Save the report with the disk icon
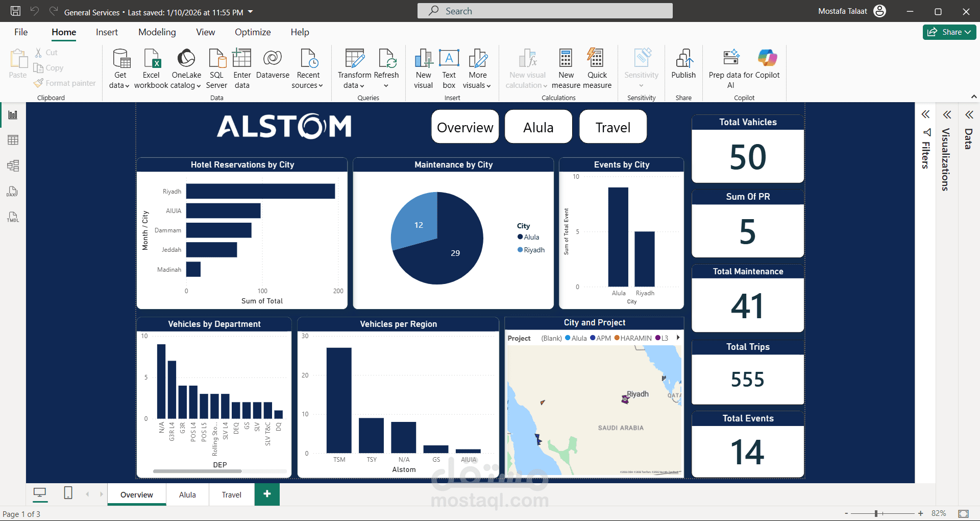The width and height of the screenshot is (980, 521). coord(15,11)
